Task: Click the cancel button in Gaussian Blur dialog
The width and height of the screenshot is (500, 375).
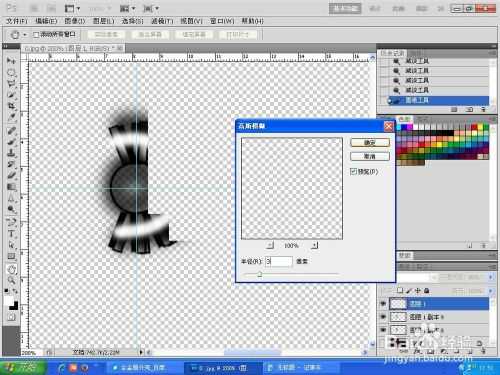Action: (x=370, y=156)
